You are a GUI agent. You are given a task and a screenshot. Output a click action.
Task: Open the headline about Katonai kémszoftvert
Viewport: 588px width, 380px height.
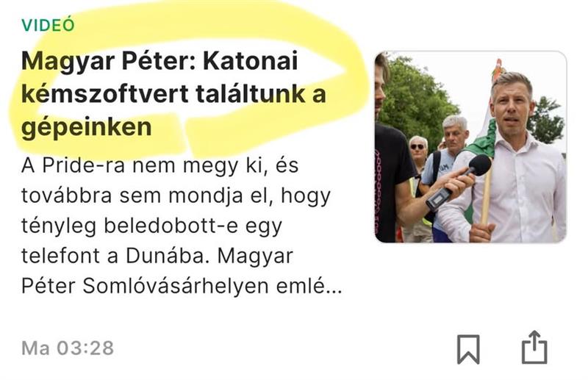(x=173, y=94)
